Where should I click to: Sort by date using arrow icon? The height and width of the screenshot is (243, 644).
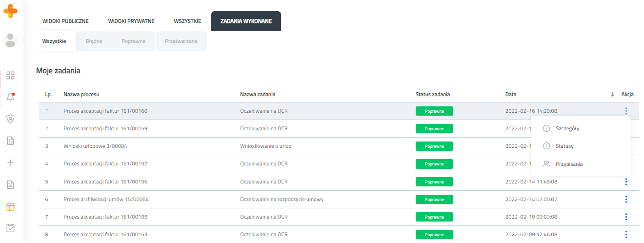(x=612, y=94)
